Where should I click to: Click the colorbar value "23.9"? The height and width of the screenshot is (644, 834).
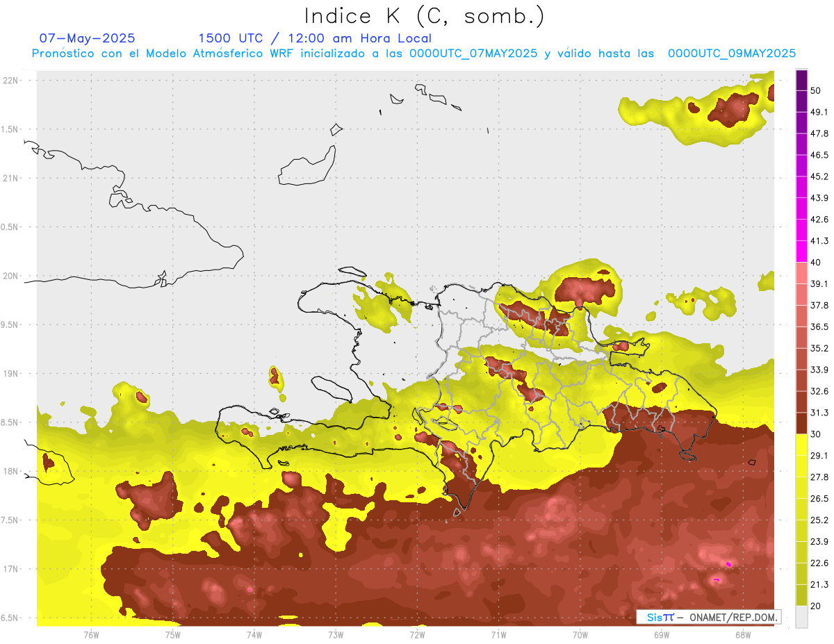pos(819,542)
